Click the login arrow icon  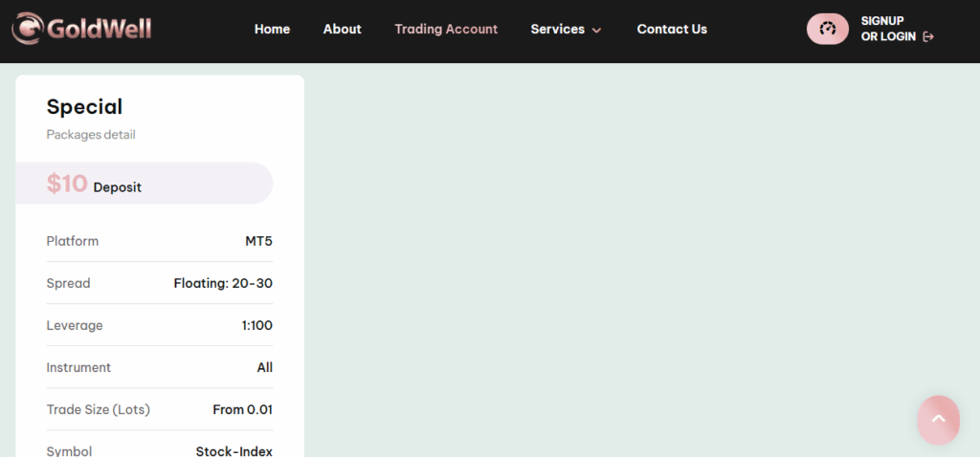coord(928,37)
